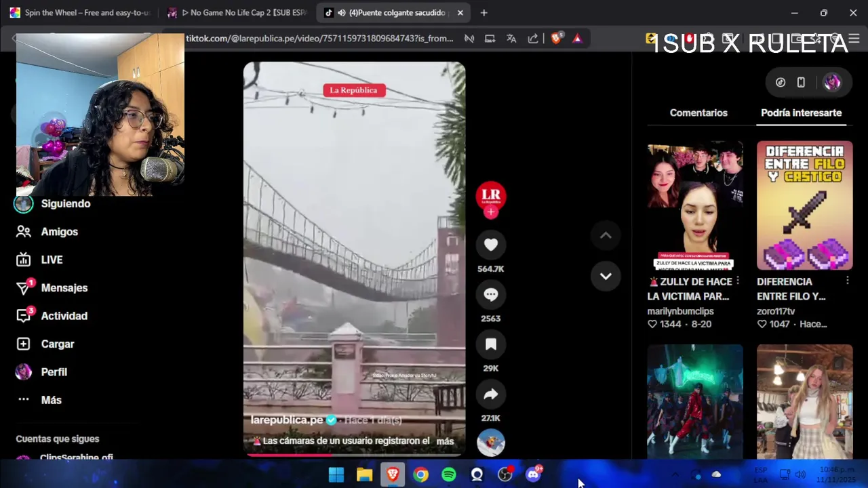Open the blonde girl video thumbnail
The width and height of the screenshot is (868, 488).
(804, 401)
